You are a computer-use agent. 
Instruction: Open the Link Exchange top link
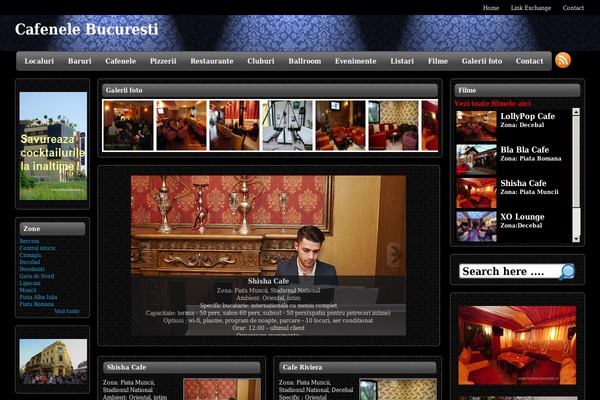point(531,8)
